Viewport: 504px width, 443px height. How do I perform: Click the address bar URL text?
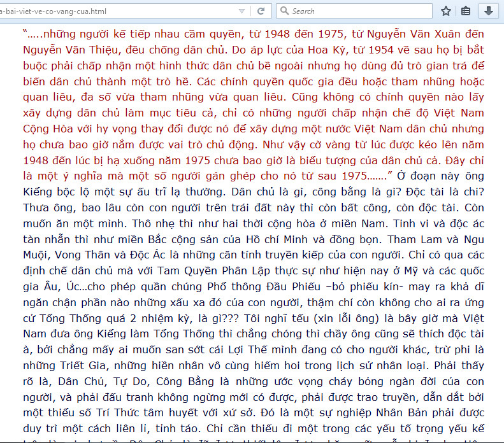tap(53, 11)
